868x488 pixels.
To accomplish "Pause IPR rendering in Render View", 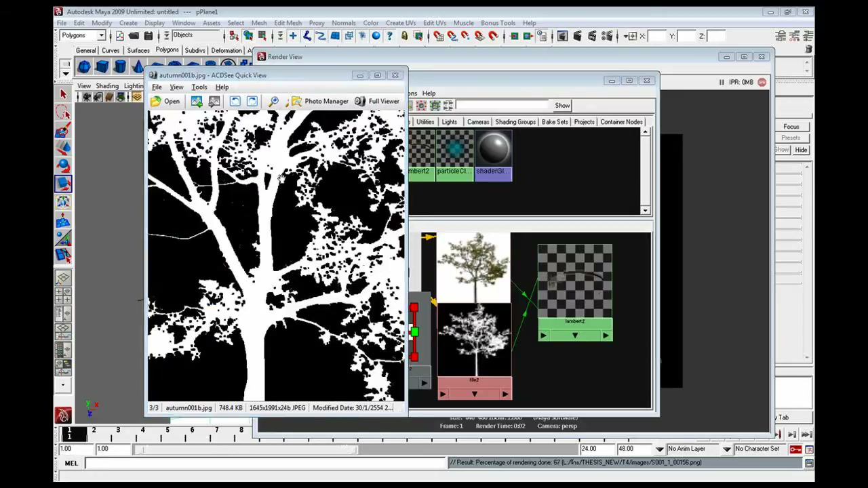I will 722,82.
